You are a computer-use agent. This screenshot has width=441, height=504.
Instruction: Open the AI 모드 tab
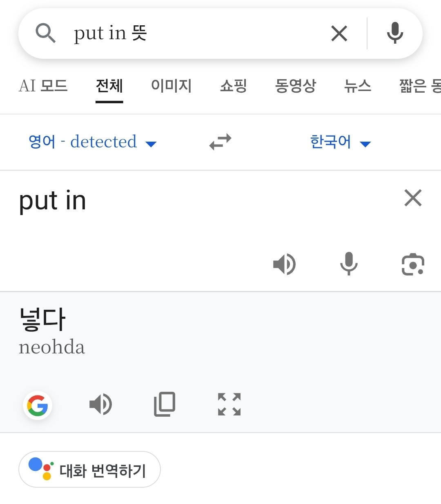[x=43, y=86]
